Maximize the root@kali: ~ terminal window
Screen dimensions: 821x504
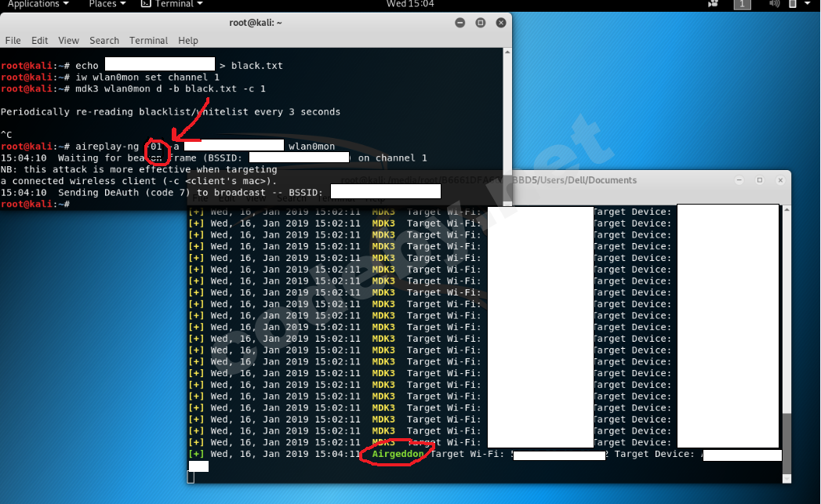[x=481, y=23]
